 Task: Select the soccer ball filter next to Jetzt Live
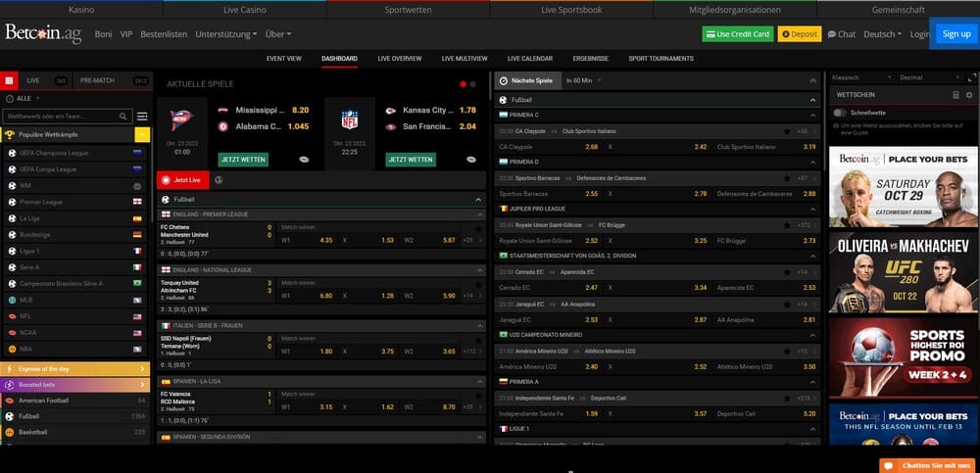219,180
